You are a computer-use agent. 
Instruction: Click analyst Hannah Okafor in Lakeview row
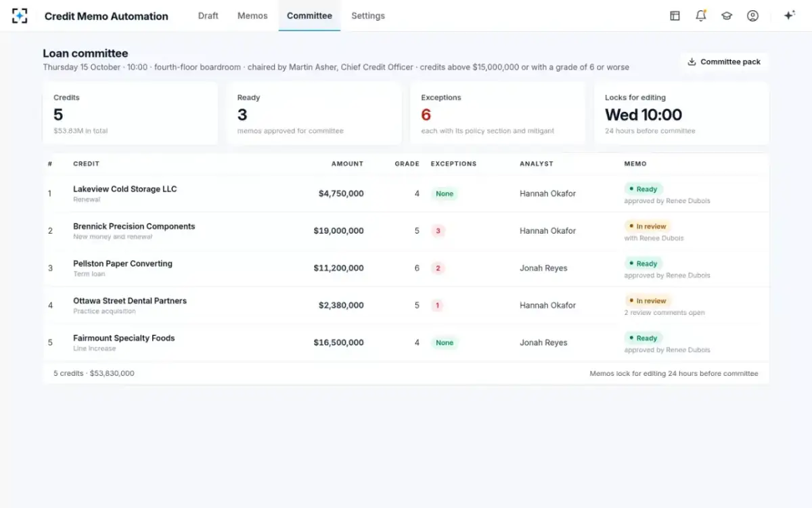click(x=547, y=194)
